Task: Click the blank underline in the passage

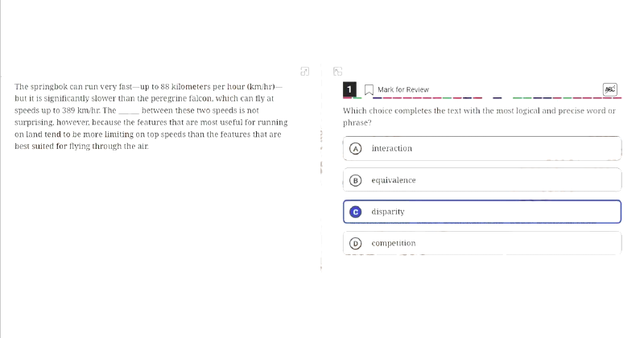Action: pyautogui.click(x=129, y=111)
